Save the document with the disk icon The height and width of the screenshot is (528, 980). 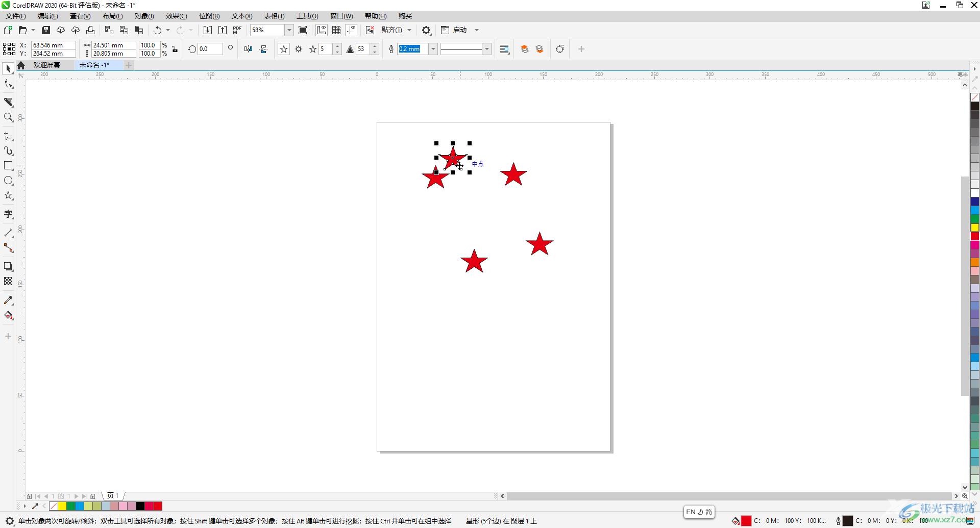pos(45,30)
